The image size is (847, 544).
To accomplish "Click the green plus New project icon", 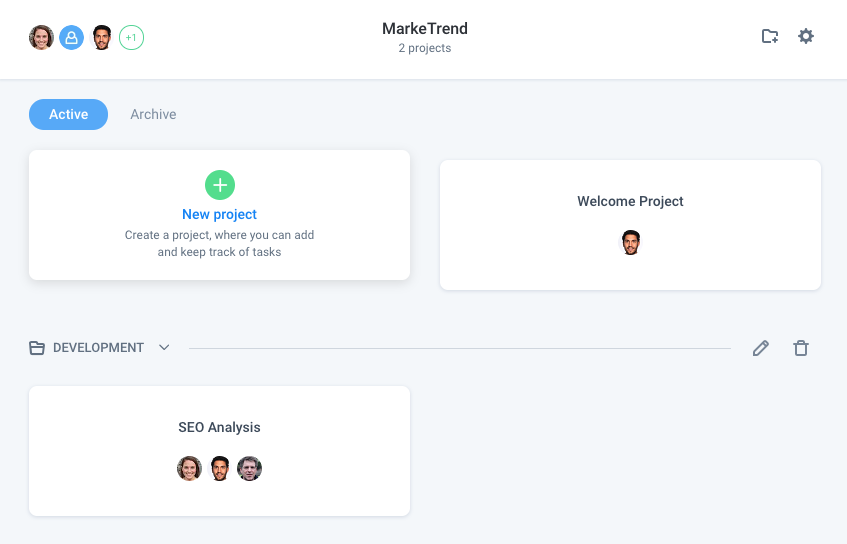I will tap(220, 185).
